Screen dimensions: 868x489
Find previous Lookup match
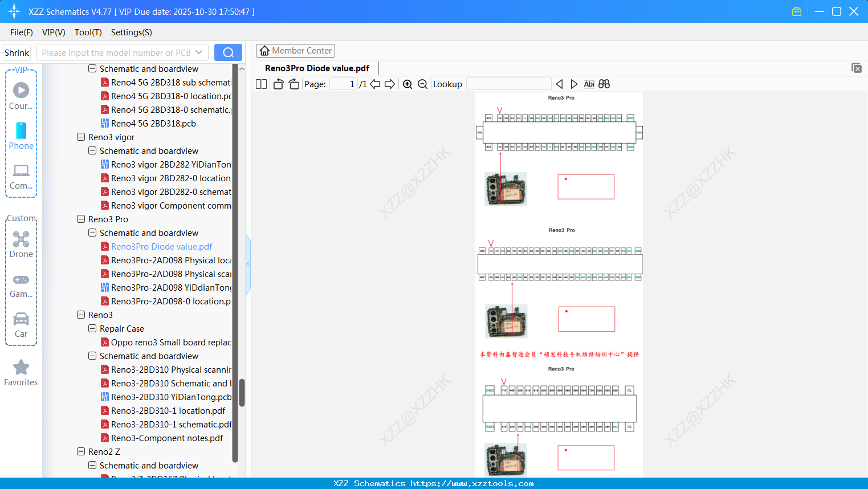(x=559, y=84)
